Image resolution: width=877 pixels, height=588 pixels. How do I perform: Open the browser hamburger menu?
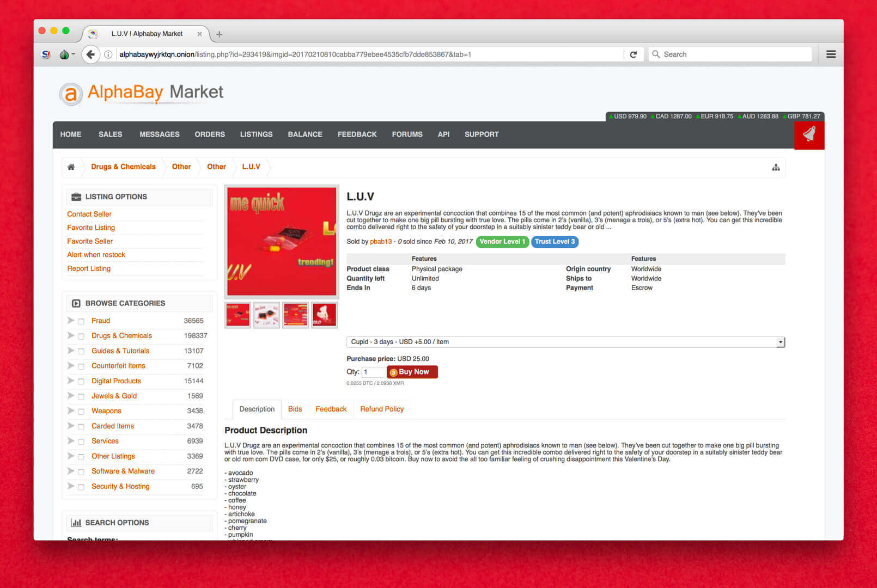pos(831,54)
